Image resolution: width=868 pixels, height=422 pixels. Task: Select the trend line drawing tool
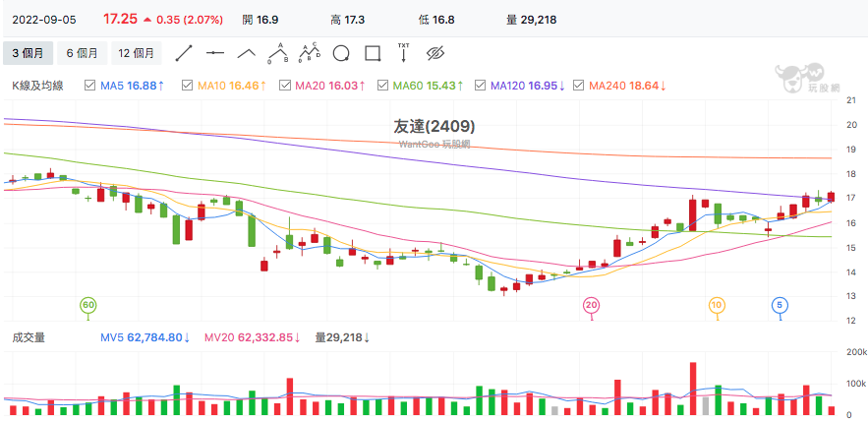[x=183, y=53]
